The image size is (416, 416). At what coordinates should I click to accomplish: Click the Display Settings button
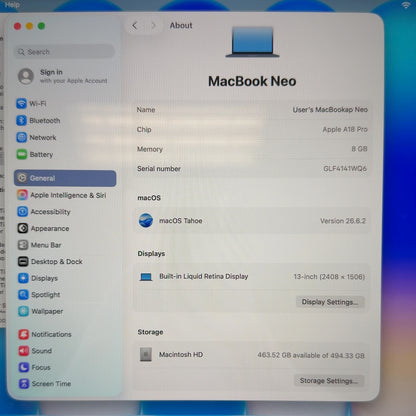330,302
